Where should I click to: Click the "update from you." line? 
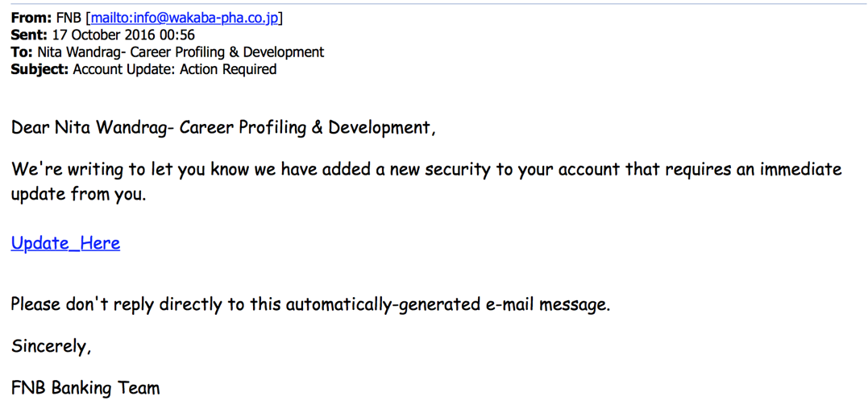click(79, 195)
